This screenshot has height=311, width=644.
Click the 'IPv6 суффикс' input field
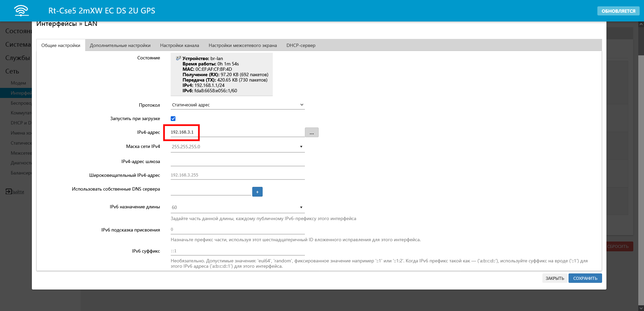tap(237, 251)
